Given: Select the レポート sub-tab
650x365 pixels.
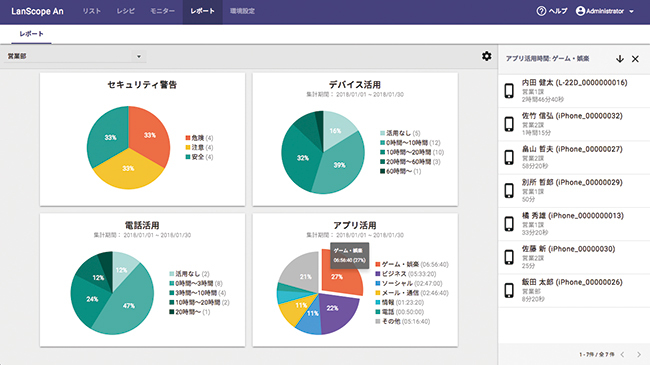Looking at the screenshot, I should pos(32,34).
